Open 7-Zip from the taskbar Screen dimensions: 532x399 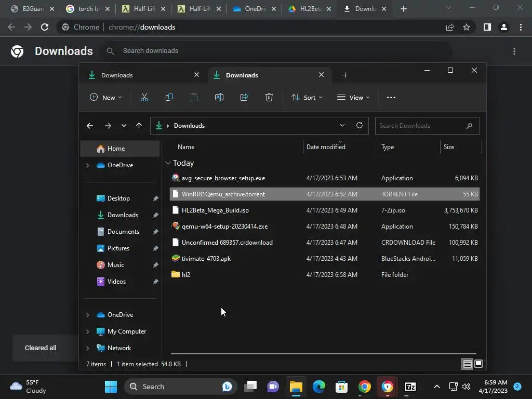click(410, 387)
